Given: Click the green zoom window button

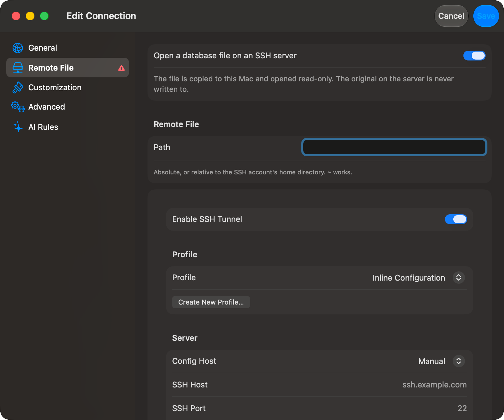Looking at the screenshot, I should 44,16.
